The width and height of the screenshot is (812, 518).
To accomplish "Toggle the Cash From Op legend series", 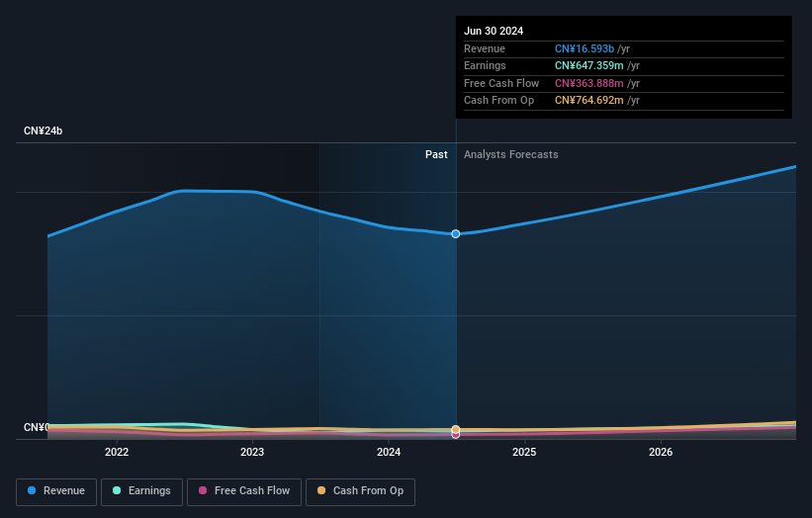I will click(360, 491).
